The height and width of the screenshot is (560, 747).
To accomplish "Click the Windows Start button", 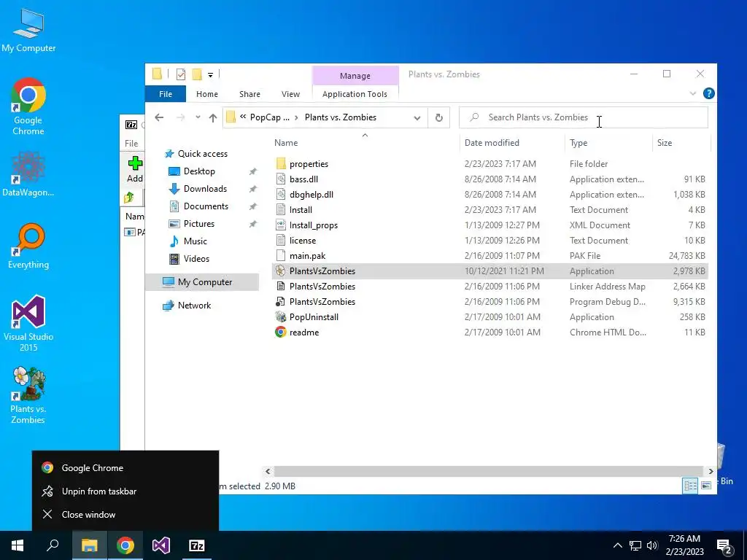I will pos(18,545).
